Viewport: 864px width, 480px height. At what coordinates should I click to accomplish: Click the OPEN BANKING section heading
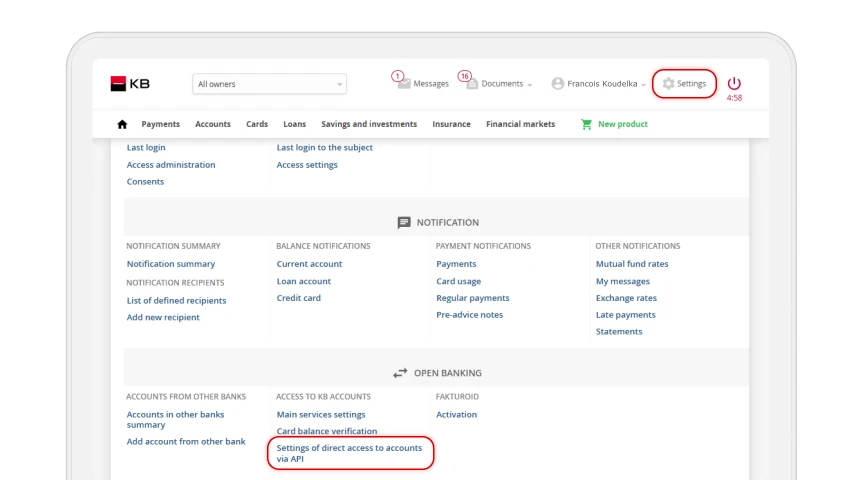pos(447,373)
